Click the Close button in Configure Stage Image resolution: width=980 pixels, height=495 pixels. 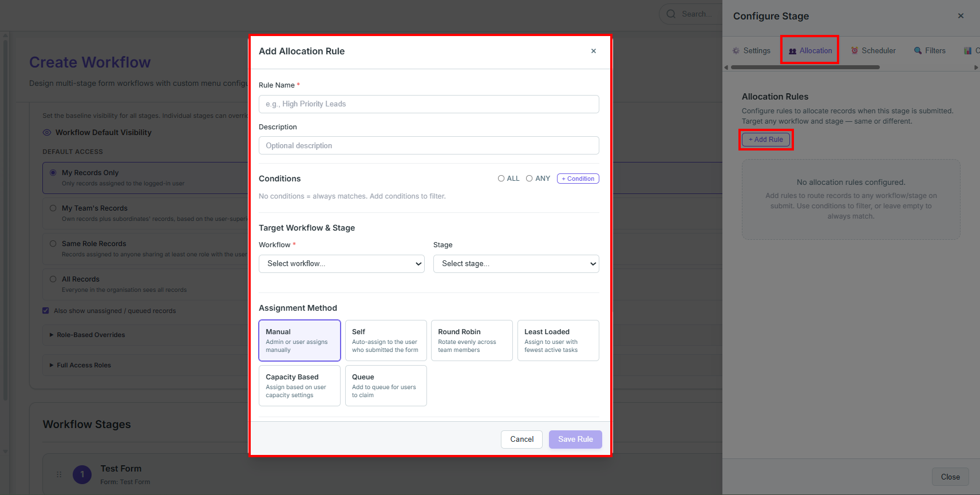pyautogui.click(x=950, y=477)
